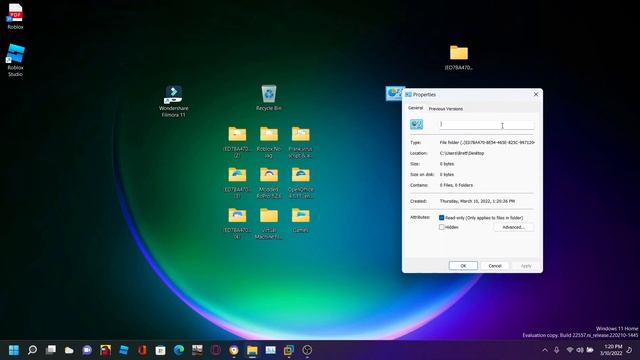Screen dimensions: 640x360
Task: Click the Created date value text
Action: [477, 201]
